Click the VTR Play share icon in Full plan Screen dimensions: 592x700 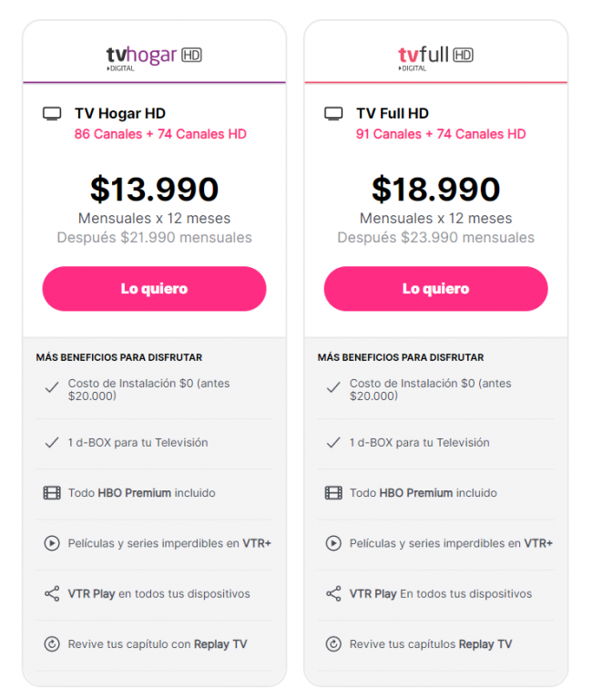click(333, 593)
